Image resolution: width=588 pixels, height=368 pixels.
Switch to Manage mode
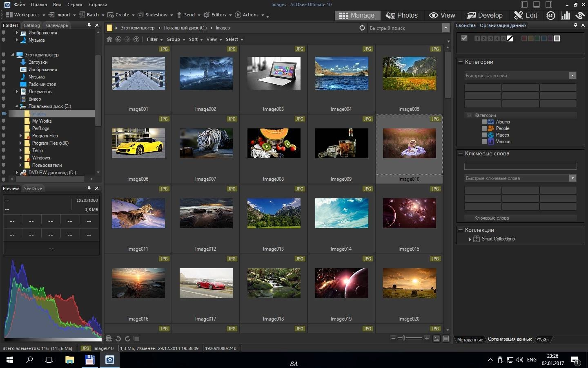pyautogui.click(x=357, y=15)
